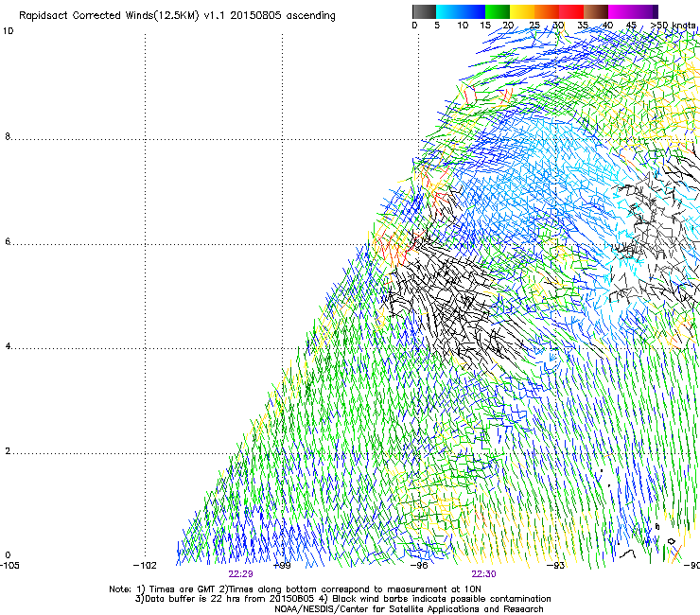Click the latitude axis label '2'
Screen dimensions: 700x615
(x=8, y=451)
